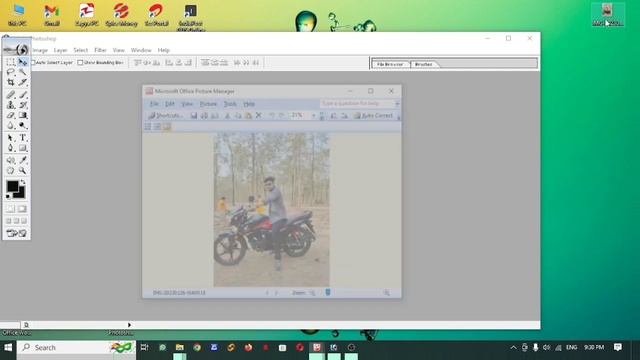
Task: Click the foreground color swatch
Action: pyautogui.click(x=12, y=187)
